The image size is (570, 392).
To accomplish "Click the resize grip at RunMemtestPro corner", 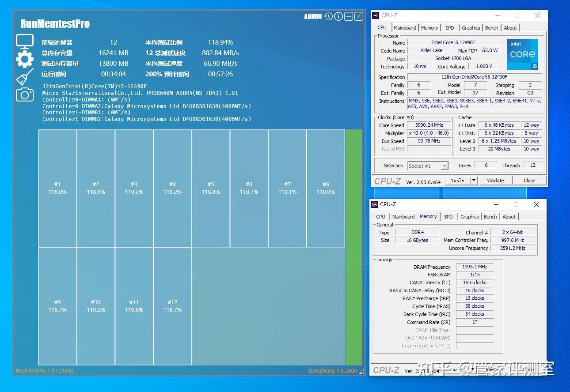I will pyautogui.click(x=361, y=371).
